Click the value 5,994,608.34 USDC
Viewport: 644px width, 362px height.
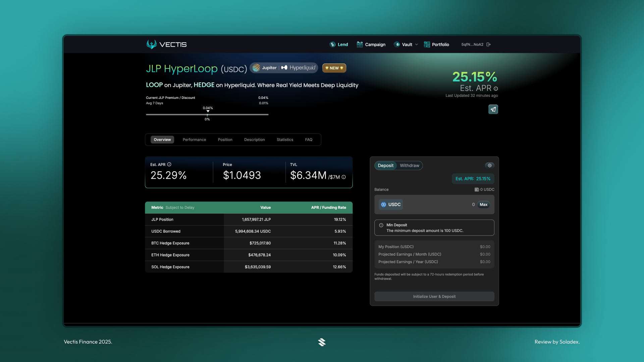click(x=253, y=231)
